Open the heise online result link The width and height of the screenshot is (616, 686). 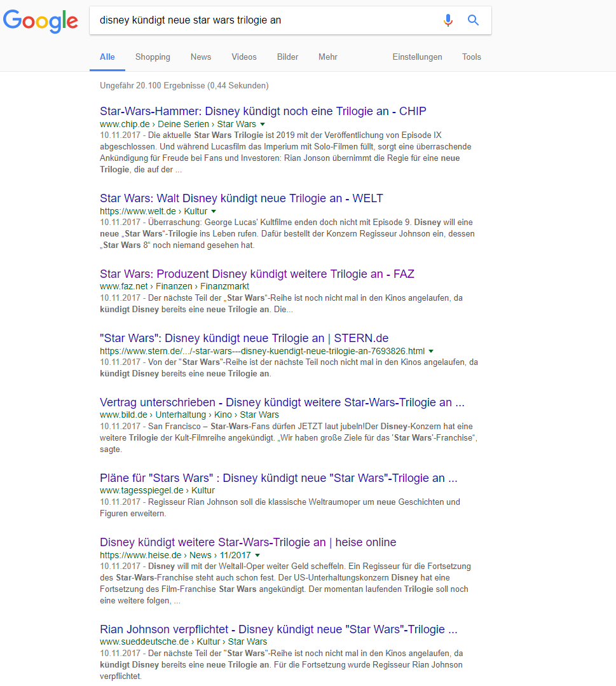(x=248, y=542)
